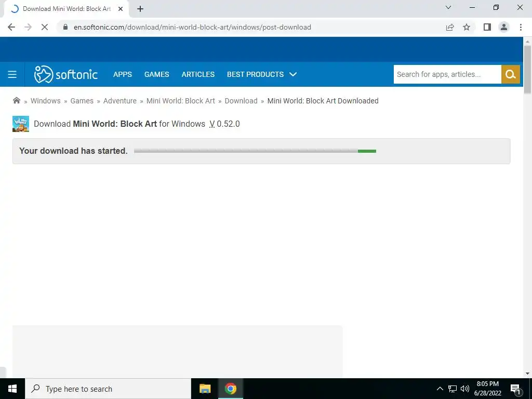Bookmark this tab with star icon
Screen dimensions: 532x399
click(x=467, y=27)
